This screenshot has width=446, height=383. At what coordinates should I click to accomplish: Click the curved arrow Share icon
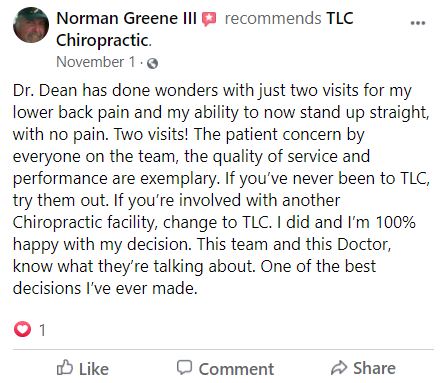click(x=339, y=368)
